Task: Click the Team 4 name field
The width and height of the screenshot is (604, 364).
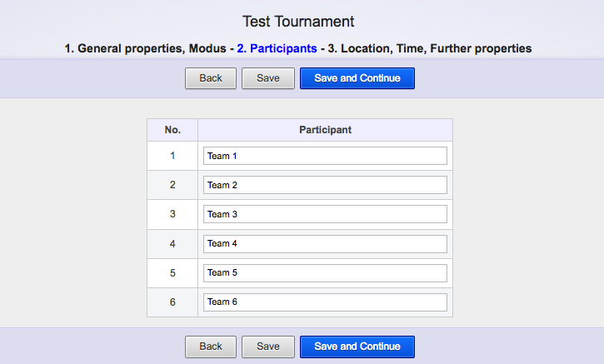Action: click(x=325, y=243)
